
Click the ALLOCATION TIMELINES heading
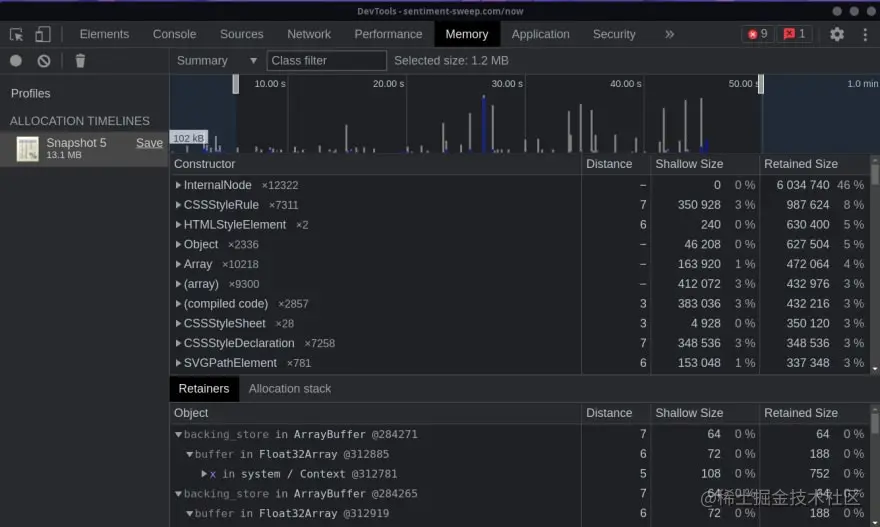80,121
